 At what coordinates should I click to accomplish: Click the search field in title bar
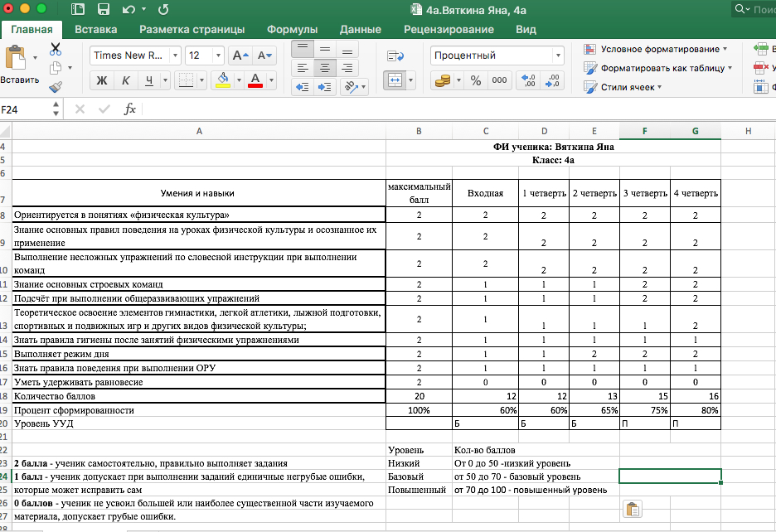754,9
